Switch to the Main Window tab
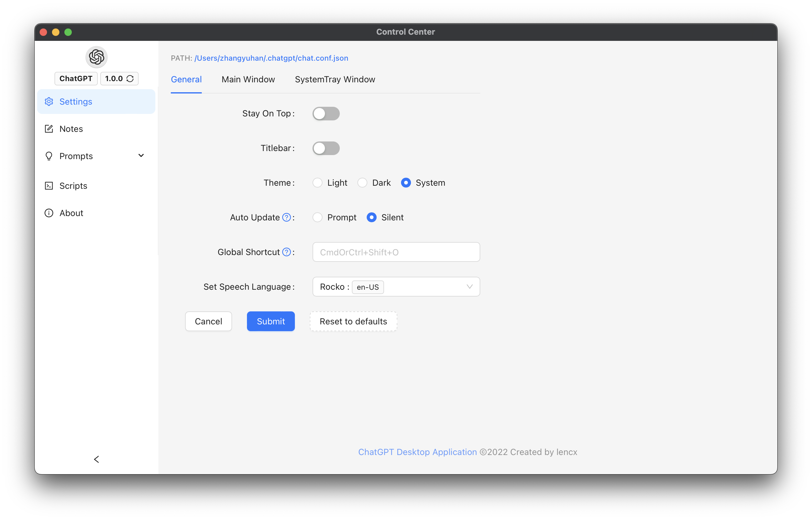Viewport: 812px width, 520px height. click(248, 79)
